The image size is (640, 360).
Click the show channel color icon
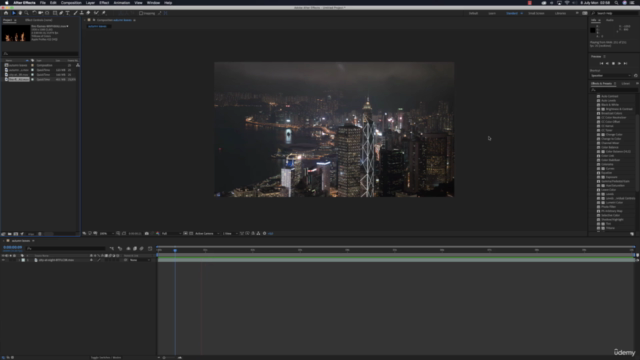[158, 233]
